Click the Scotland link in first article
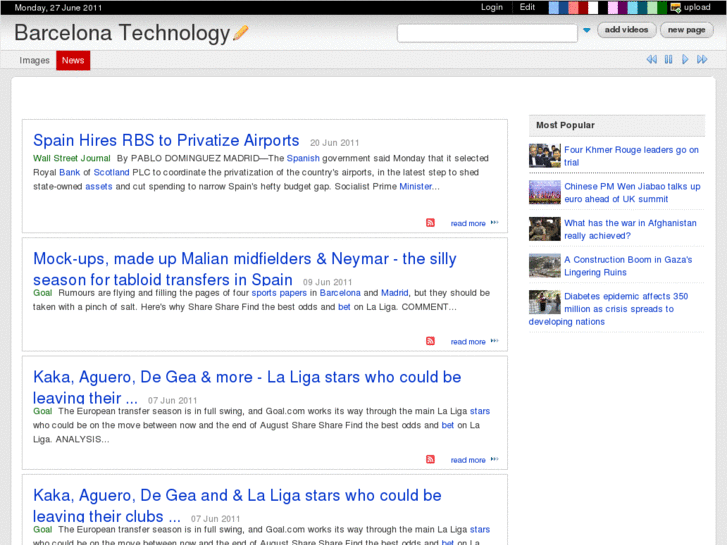This screenshot has width=727, height=545. [x=111, y=172]
